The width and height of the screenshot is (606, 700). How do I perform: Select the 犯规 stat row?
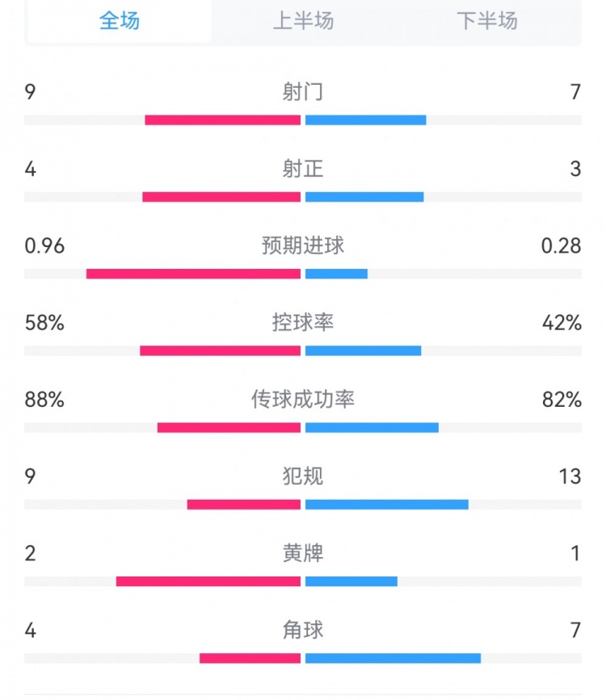(302, 476)
